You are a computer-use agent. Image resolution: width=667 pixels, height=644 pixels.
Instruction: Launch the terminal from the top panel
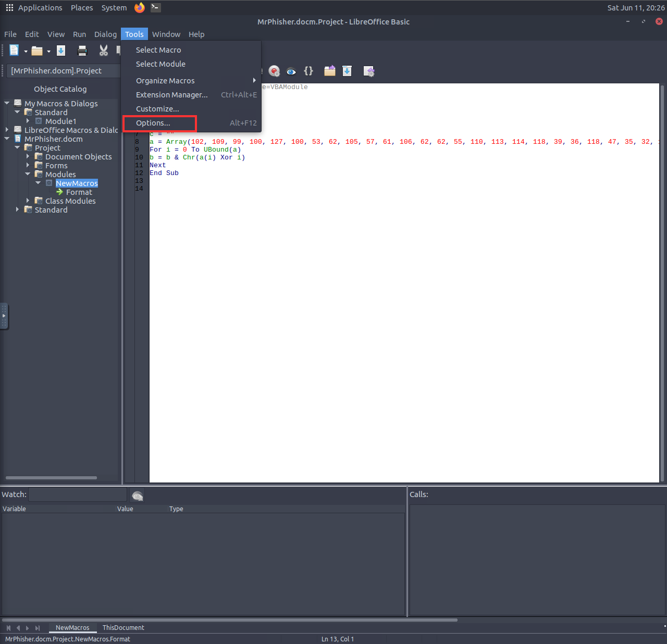[155, 8]
